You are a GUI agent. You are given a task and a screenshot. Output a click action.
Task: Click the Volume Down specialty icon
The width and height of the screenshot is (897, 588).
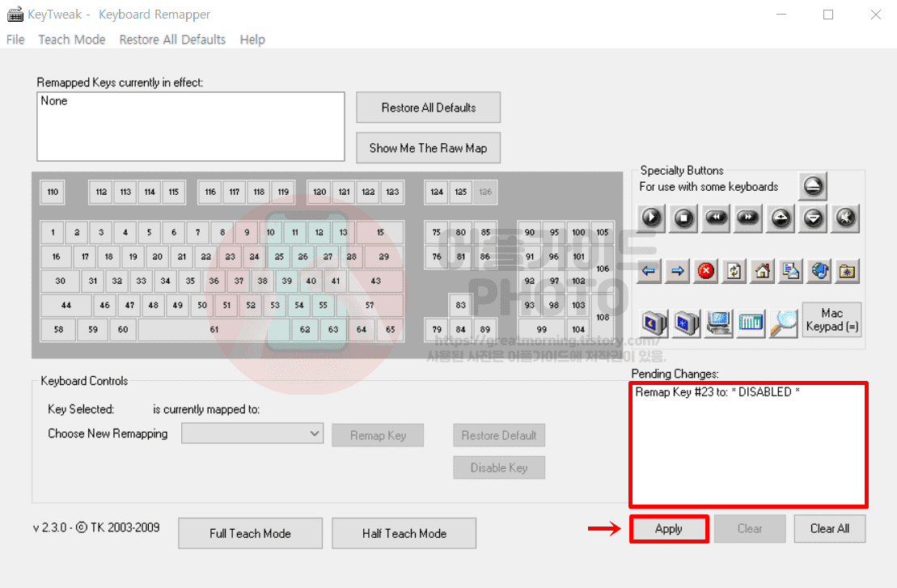(813, 218)
